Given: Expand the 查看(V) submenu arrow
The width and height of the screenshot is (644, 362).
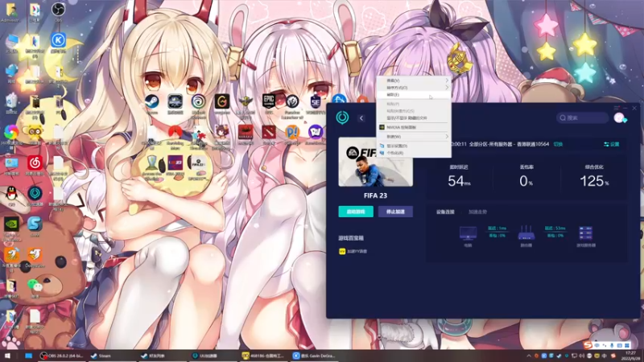Looking at the screenshot, I should [x=447, y=80].
